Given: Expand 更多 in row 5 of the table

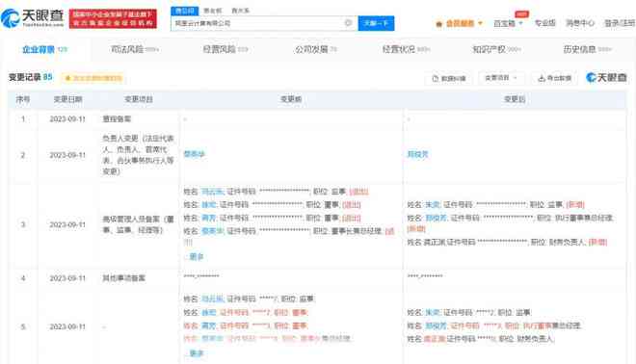Looking at the screenshot, I should tap(196, 353).
